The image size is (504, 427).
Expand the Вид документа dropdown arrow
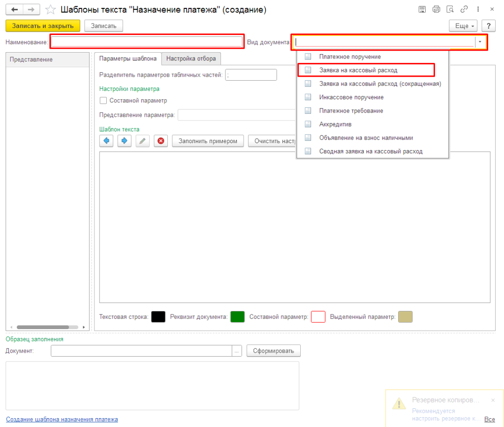480,42
